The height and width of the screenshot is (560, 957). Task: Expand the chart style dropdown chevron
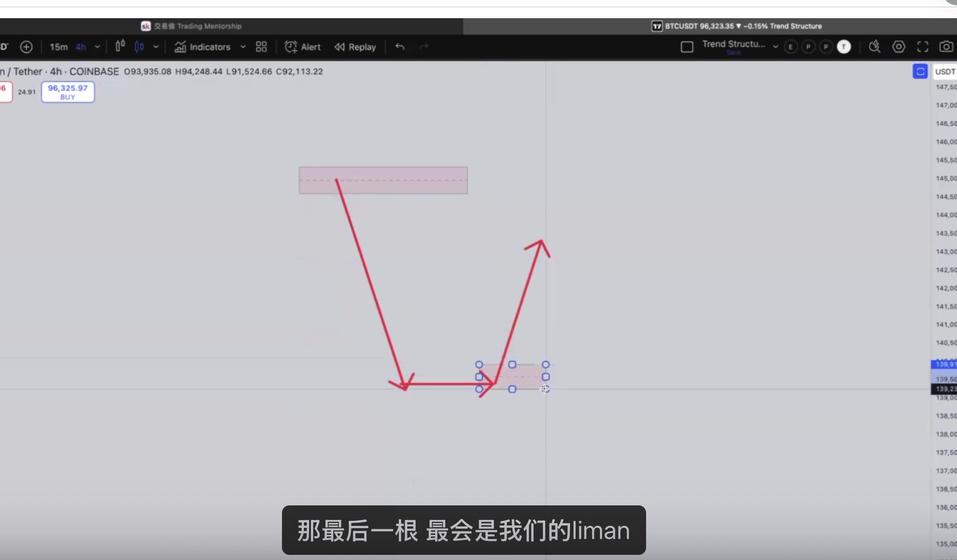coord(156,47)
